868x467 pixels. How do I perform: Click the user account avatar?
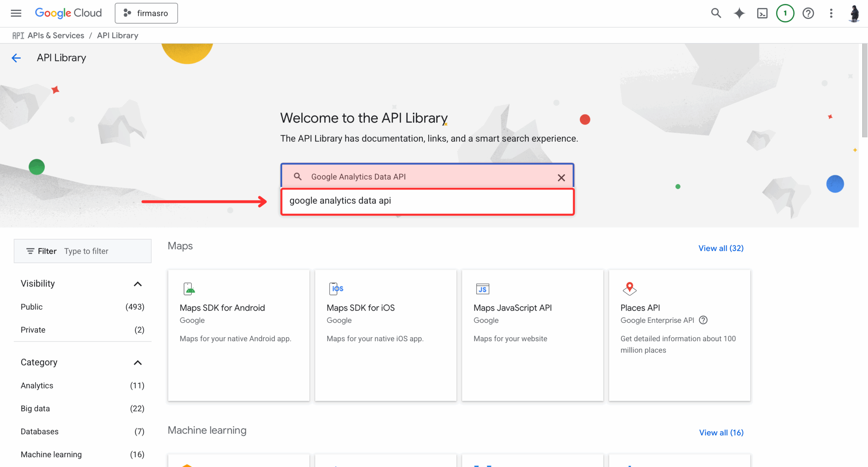(854, 14)
